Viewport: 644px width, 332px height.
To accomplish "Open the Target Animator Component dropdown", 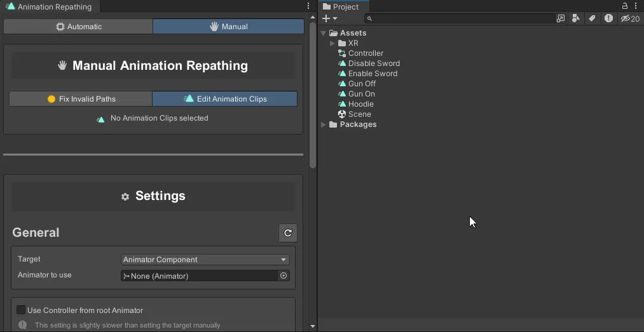I will [205, 260].
